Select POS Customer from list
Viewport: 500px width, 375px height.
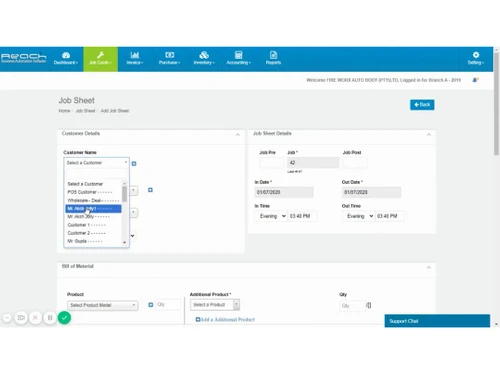coord(93,192)
